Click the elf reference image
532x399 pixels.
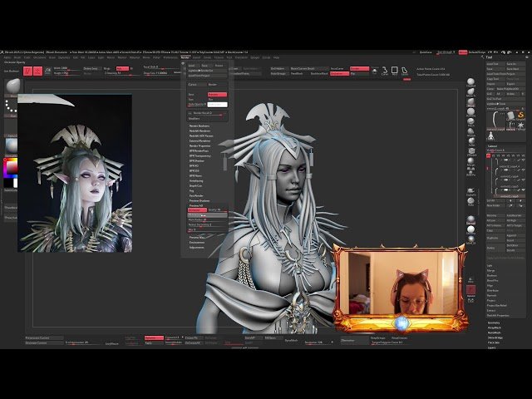click(75, 173)
